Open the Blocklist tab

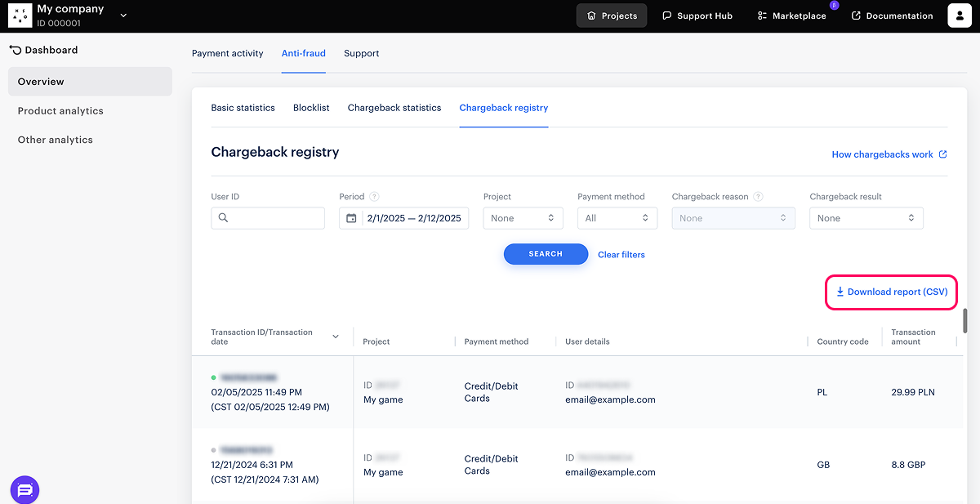(x=311, y=108)
